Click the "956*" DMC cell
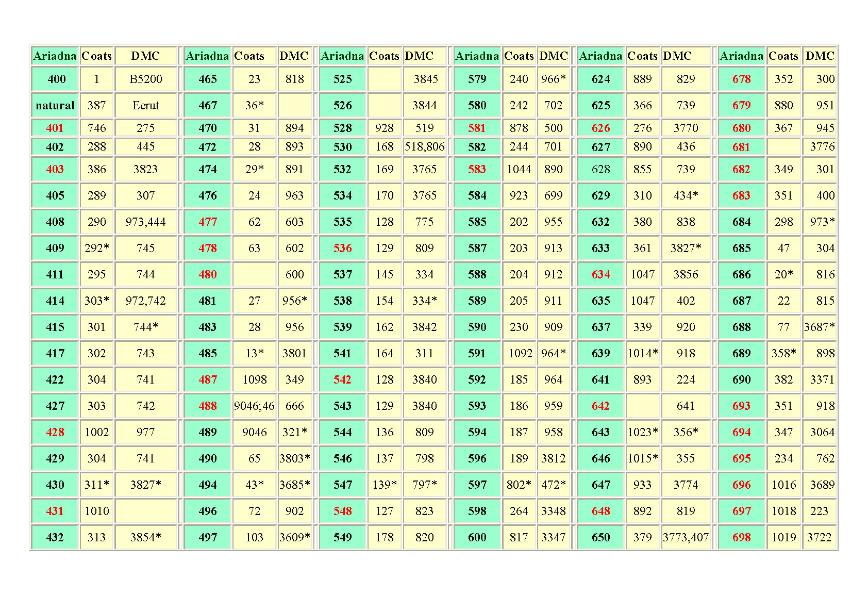Image resolution: width=868 pixels, height=613 pixels. tap(295, 301)
